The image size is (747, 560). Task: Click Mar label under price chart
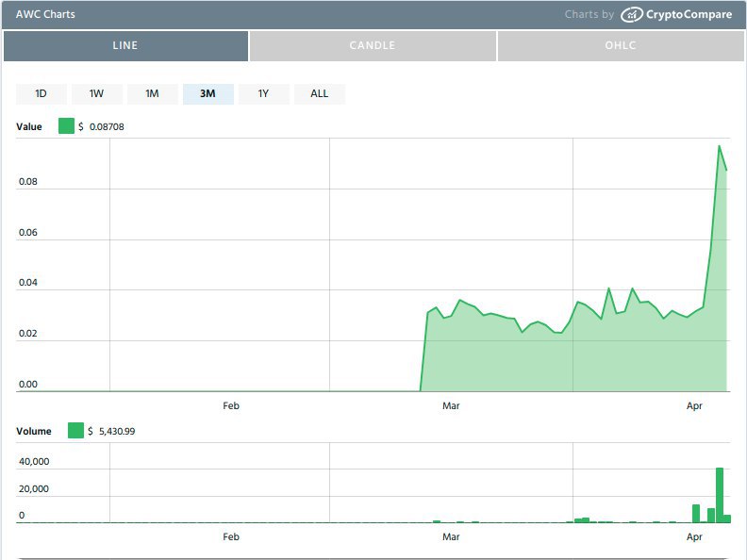(x=451, y=405)
